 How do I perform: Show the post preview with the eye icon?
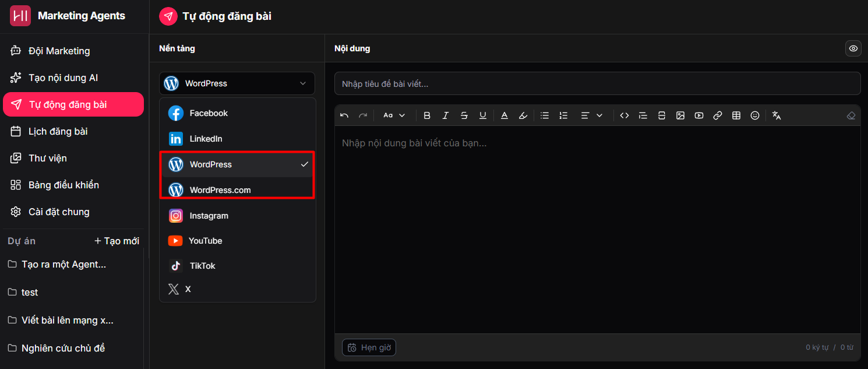click(853, 48)
